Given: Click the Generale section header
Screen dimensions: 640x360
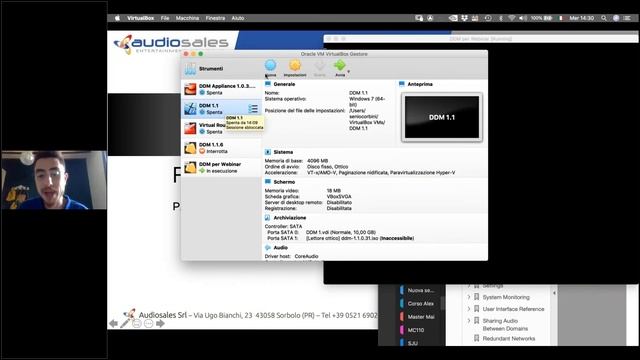Looking at the screenshot, I should 284,84.
